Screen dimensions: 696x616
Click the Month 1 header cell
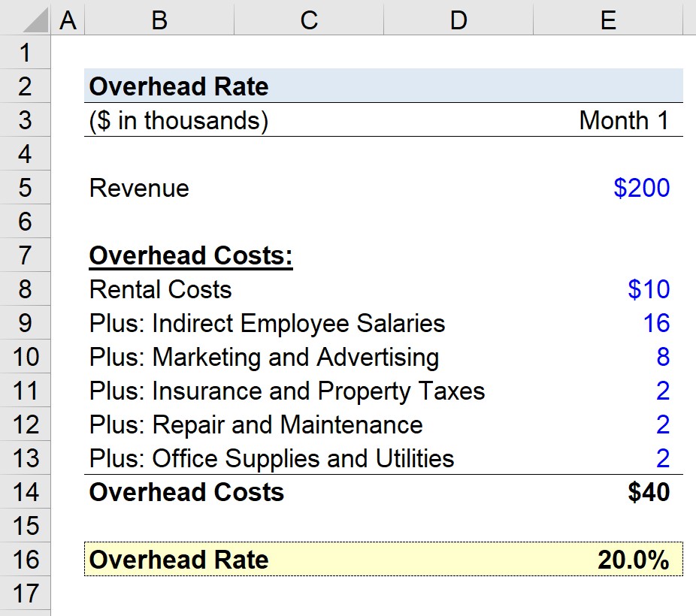(x=609, y=120)
